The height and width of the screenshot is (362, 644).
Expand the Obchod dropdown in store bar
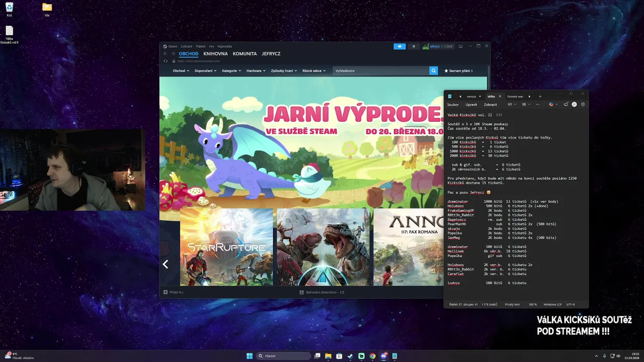[181, 71]
